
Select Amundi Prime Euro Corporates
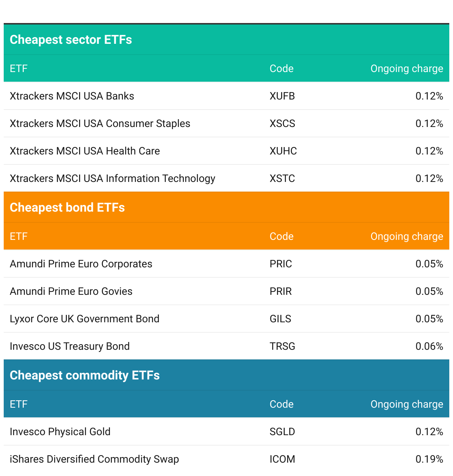(81, 264)
